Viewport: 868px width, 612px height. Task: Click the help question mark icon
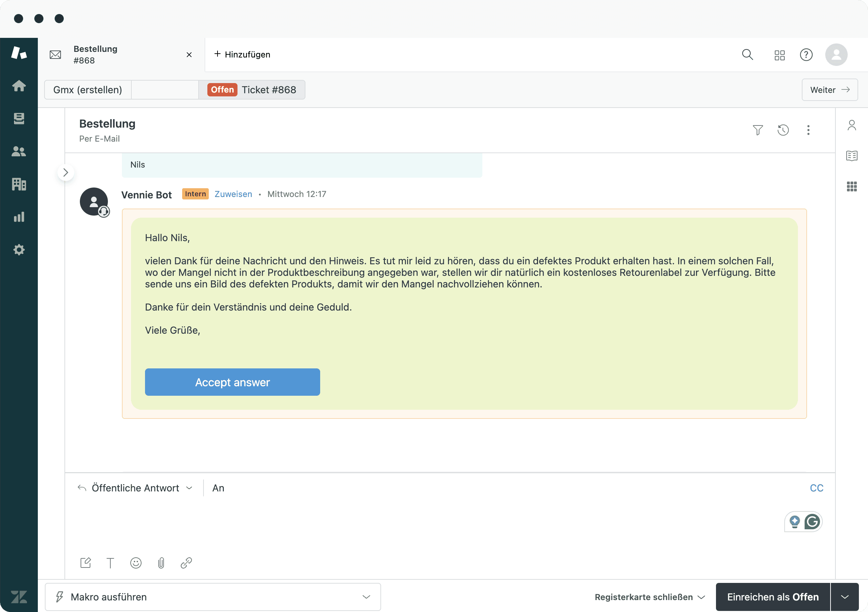806,54
